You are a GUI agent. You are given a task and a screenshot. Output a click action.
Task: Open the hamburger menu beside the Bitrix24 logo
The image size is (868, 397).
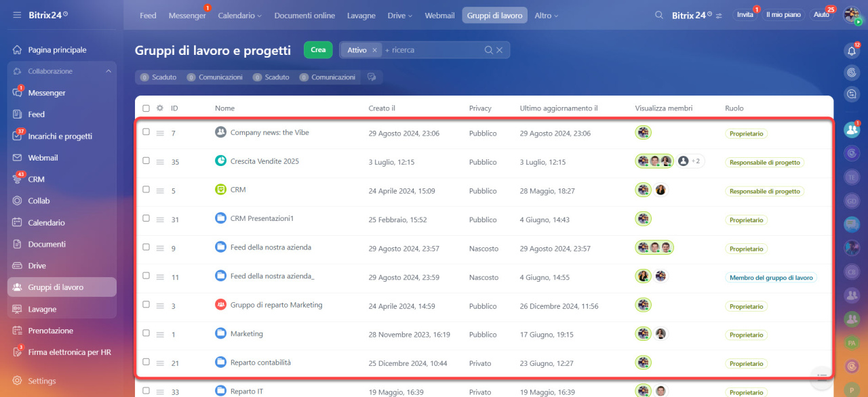click(17, 15)
